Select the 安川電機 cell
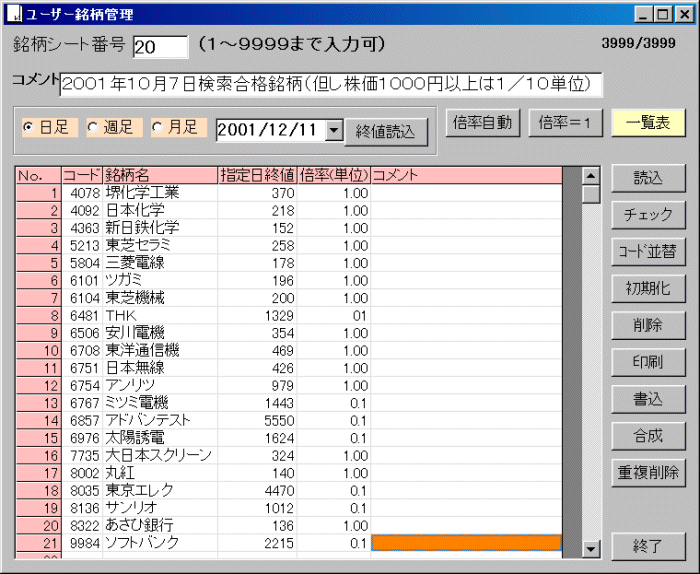 160,333
